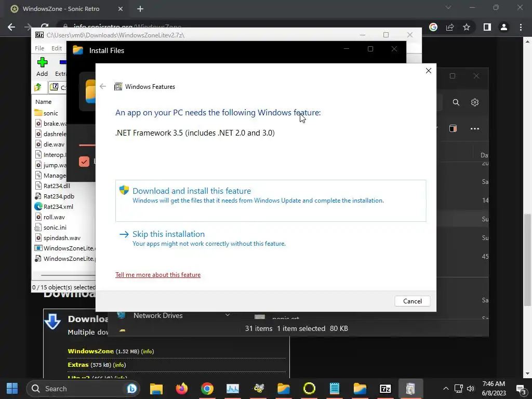Open the settings gear in File Explorer window
This screenshot has width=532, height=399.
coord(475,102)
